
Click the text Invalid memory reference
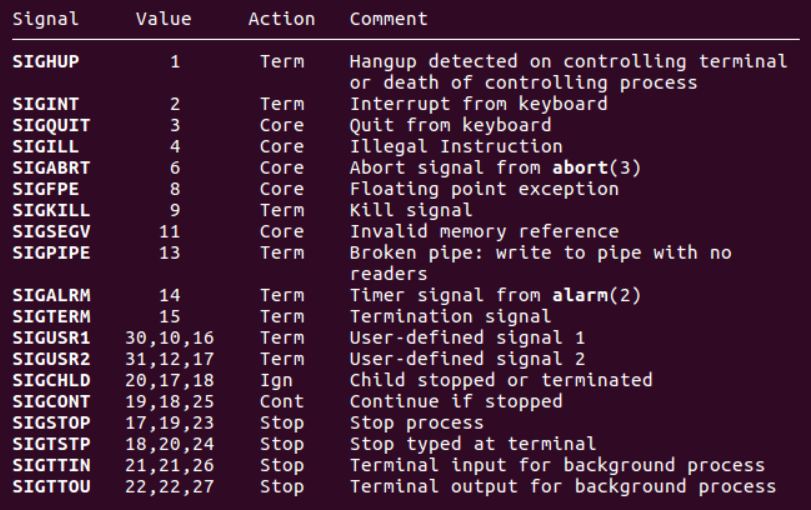[x=484, y=232]
